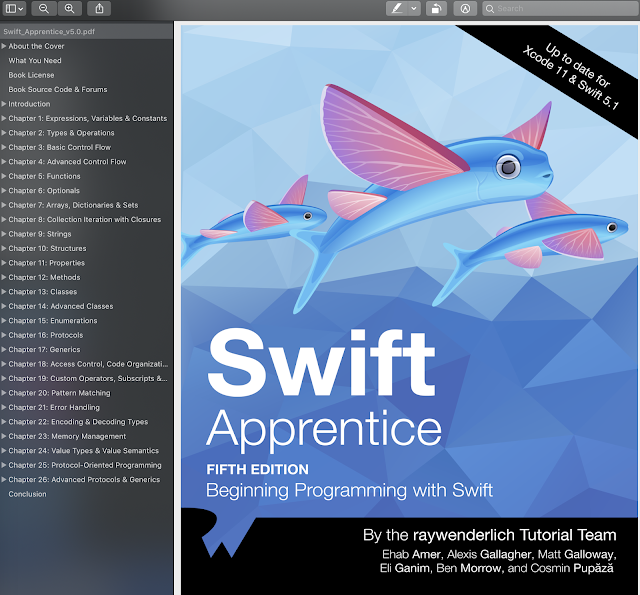Select Chapter 26: Advanced Protocols & Generics
This screenshot has height=595, width=640.
(84, 480)
